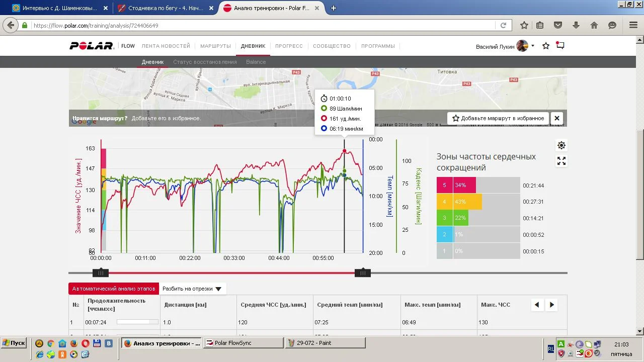Open the ПРОГРЕСС menu item
Screen dimensions: 644x362
tap(289, 46)
